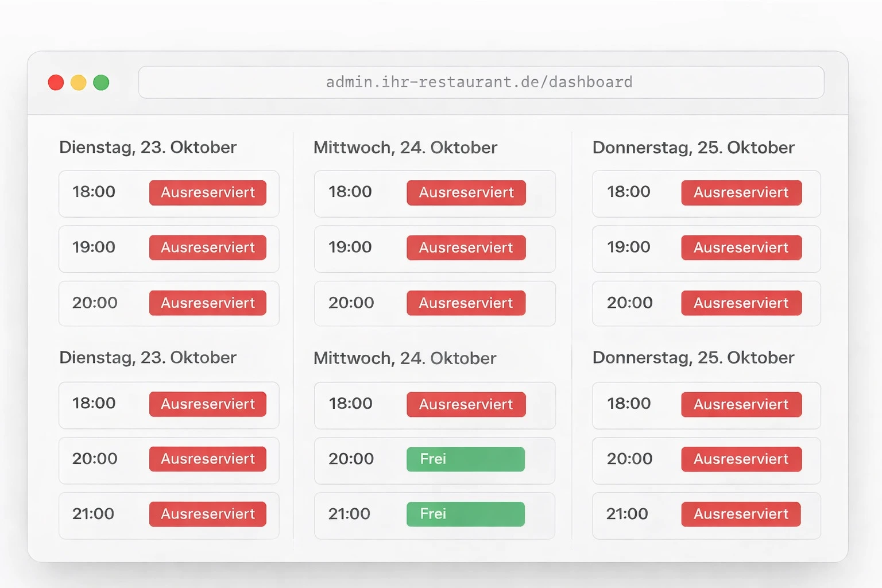Click the 18:00 Ausreserviert badge in Mittwoch lower section

click(466, 404)
